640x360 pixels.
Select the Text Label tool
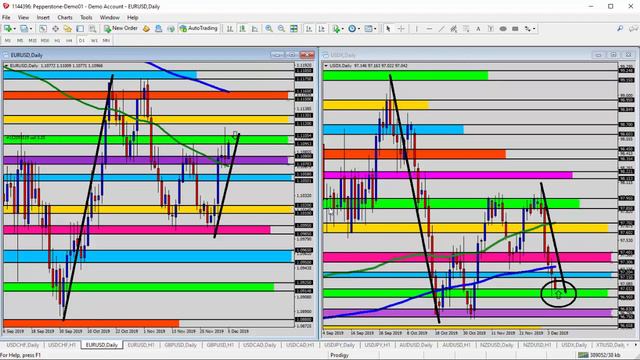click(491, 29)
